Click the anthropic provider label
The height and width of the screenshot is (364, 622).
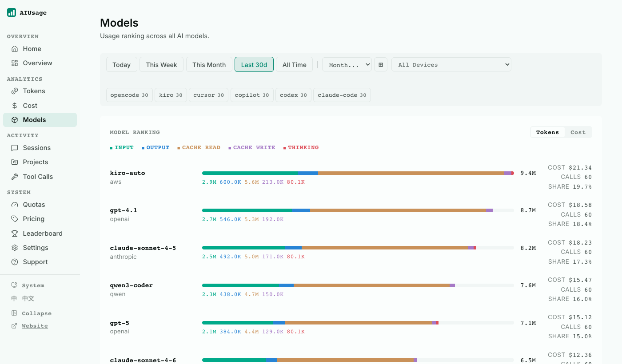(124, 257)
